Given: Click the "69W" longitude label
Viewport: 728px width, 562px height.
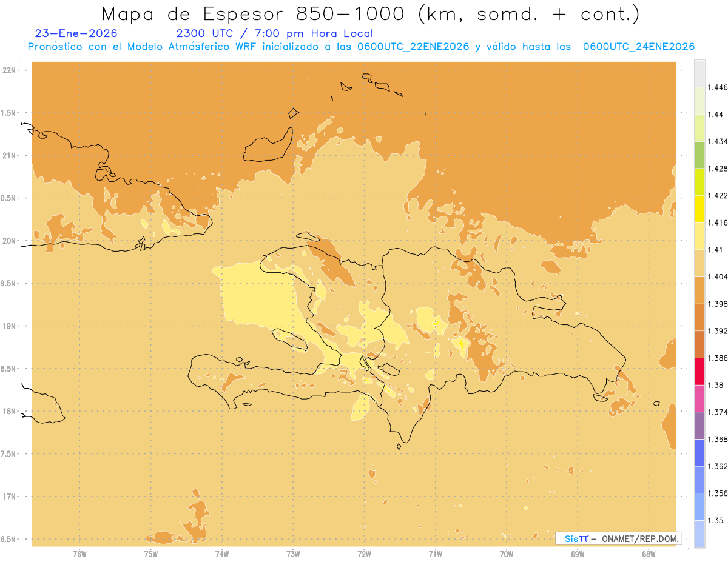Looking at the screenshot, I should [x=578, y=554].
